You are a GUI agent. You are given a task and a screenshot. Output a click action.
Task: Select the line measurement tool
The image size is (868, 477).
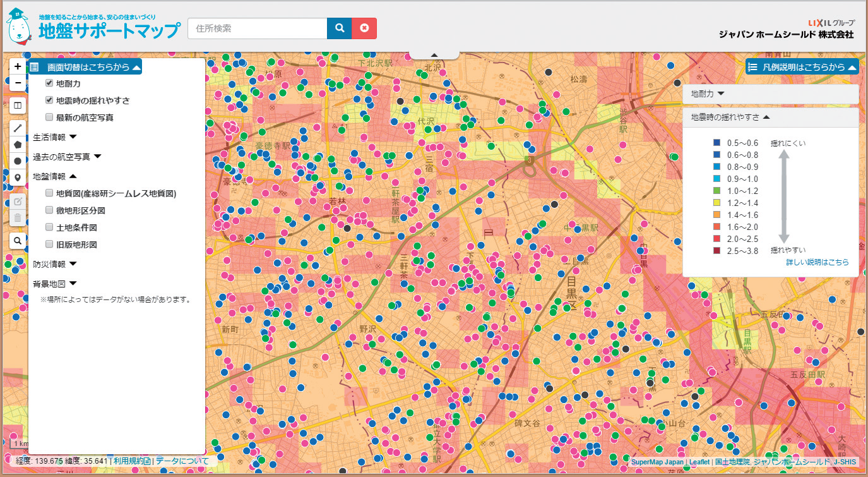[x=18, y=128]
